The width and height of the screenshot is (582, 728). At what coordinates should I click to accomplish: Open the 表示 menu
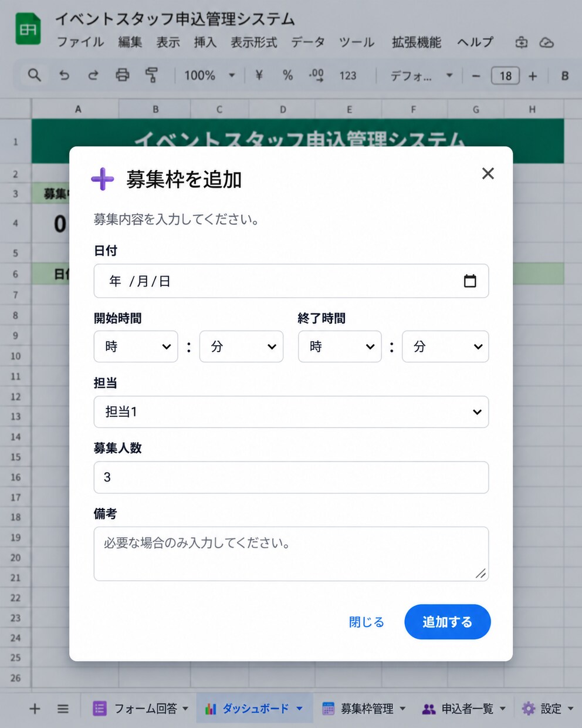168,42
